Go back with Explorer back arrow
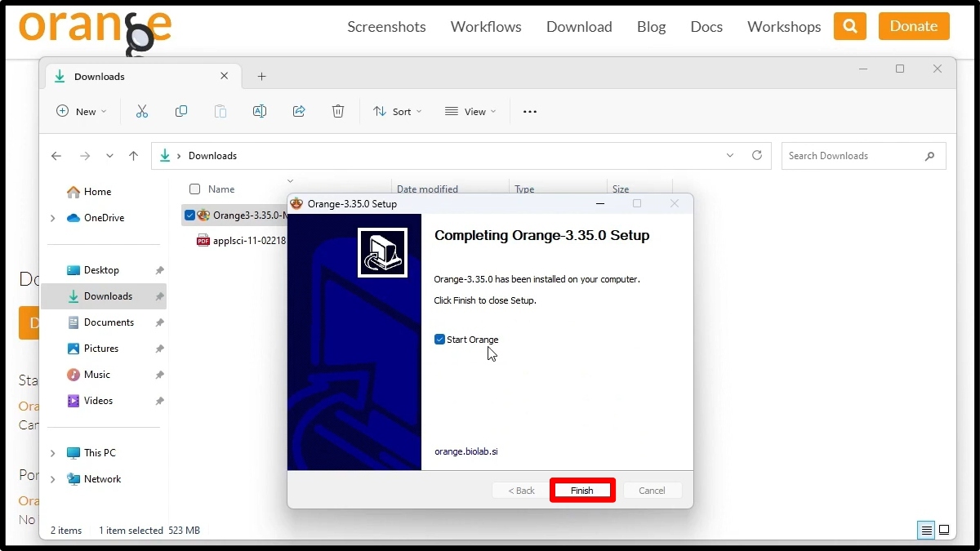This screenshot has height=551, width=980. point(56,156)
